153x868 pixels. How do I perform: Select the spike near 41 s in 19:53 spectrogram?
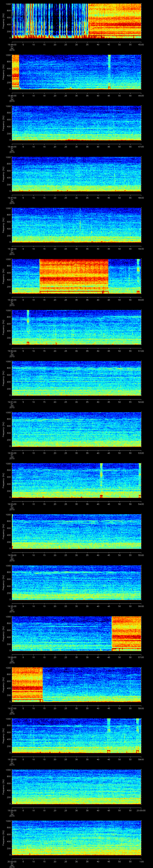point(101,480)
